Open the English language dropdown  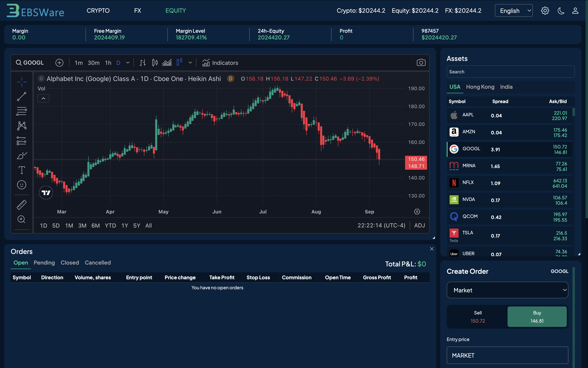[x=514, y=11]
